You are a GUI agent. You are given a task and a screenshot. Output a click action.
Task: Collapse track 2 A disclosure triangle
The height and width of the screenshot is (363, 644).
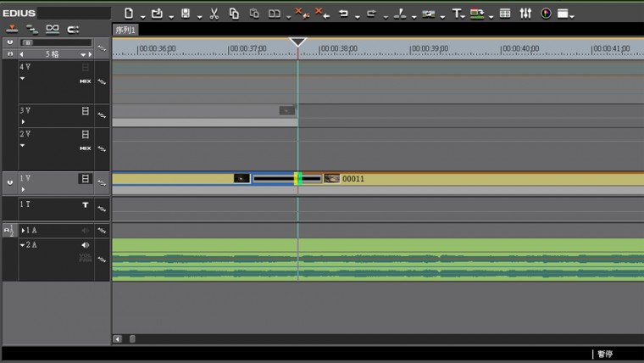[x=24, y=245]
